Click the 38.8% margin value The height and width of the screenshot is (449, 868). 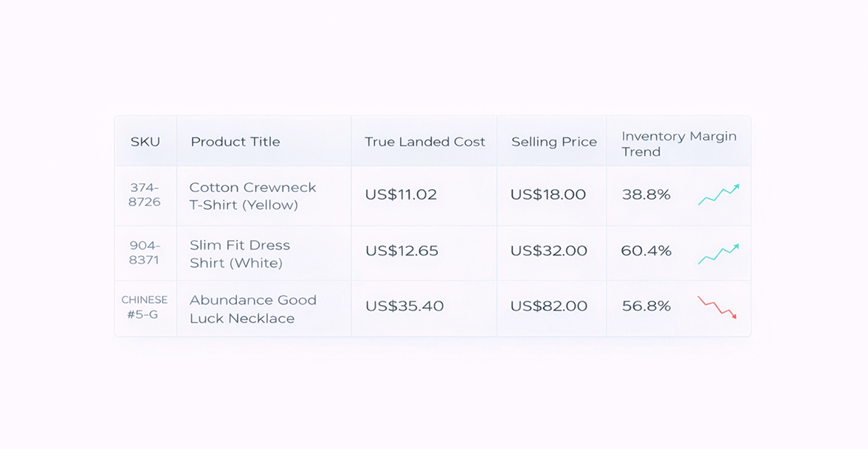click(646, 195)
